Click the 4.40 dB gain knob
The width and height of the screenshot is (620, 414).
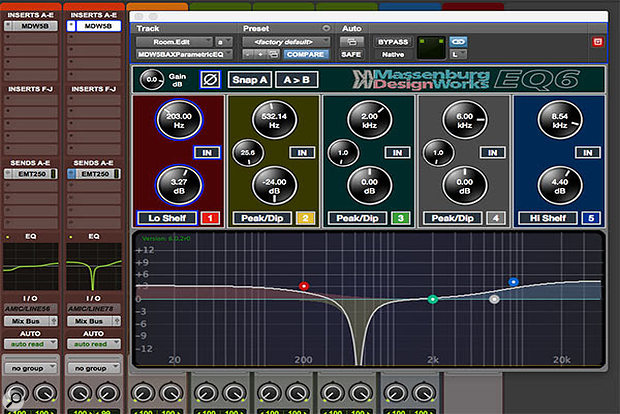tap(560, 186)
